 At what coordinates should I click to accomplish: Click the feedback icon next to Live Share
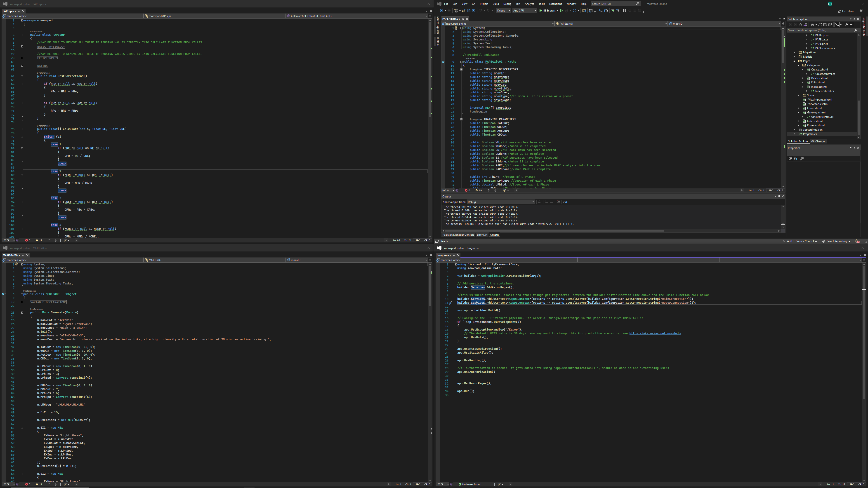pos(861,11)
